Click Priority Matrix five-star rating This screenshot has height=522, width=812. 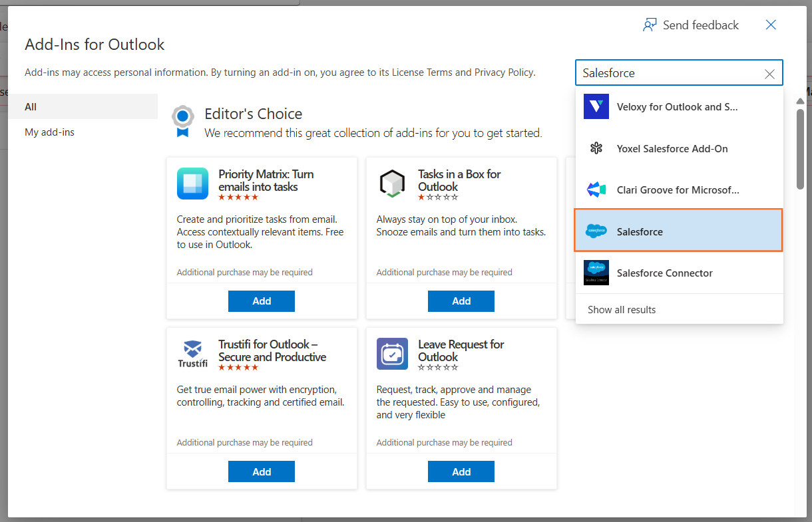click(x=238, y=197)
